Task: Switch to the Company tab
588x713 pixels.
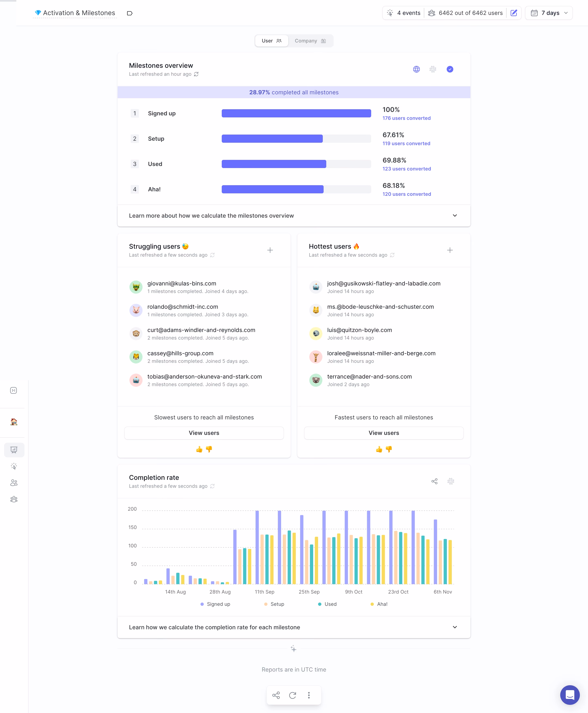Action: pyautogui.click(x=310, y=41)
